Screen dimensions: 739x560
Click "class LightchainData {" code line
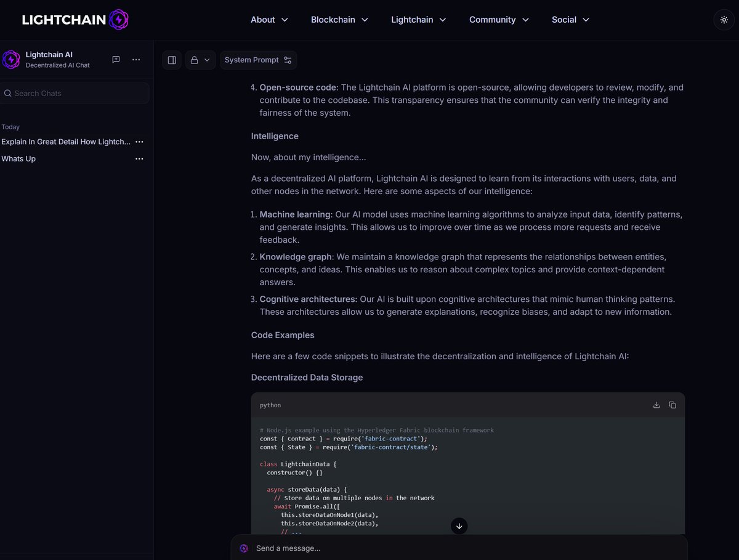tap(298, 464)
